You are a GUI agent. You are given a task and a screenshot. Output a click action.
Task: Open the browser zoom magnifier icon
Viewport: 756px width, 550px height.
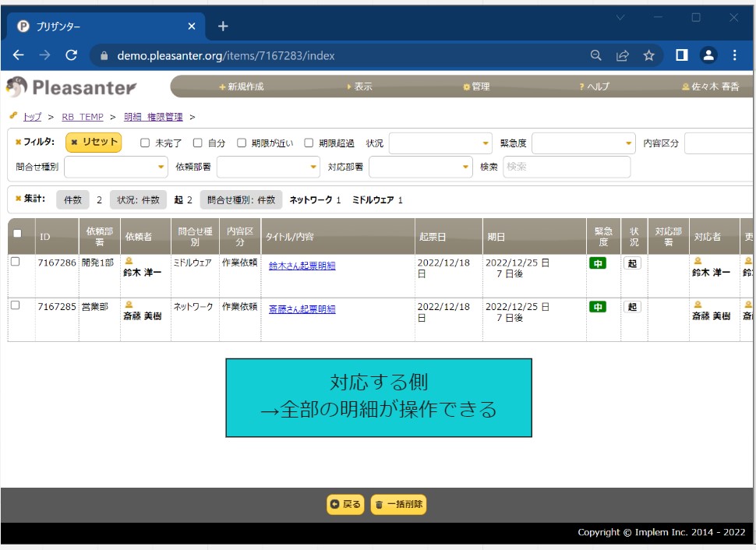(596, 55)
